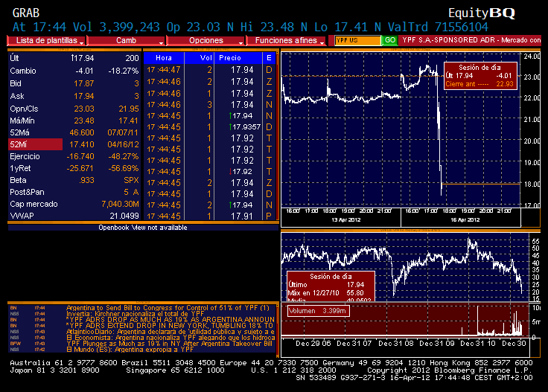Click the Volumen 3.399m label

tap(318, 311)
